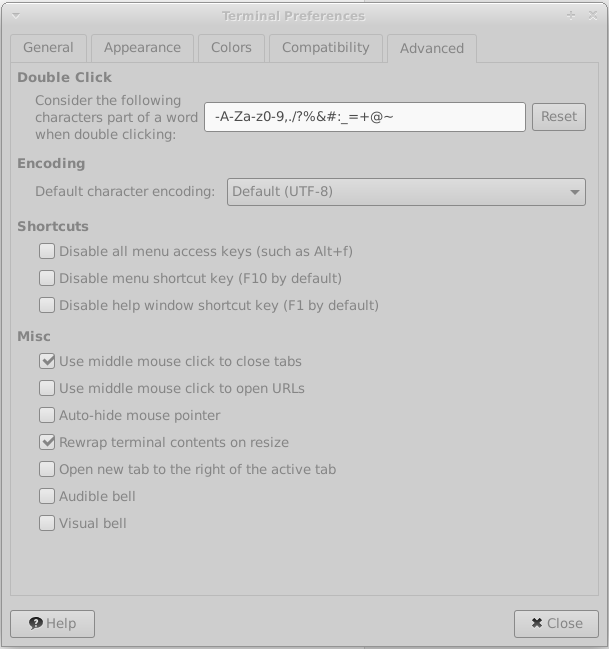Go to the Colors tab

coord(231,47)
